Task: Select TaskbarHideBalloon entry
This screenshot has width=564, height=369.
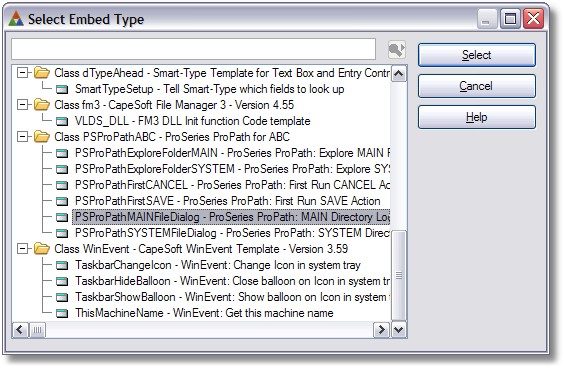Action: (232, 281)
